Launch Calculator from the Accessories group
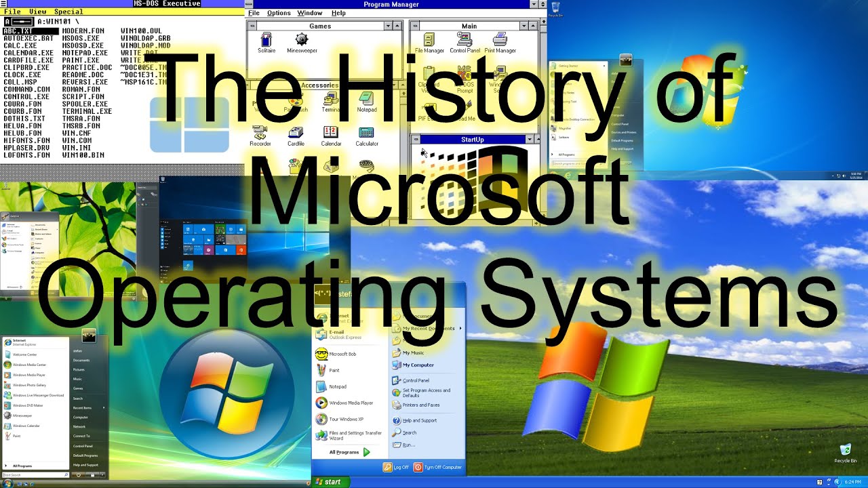 [x=367, y=136]
